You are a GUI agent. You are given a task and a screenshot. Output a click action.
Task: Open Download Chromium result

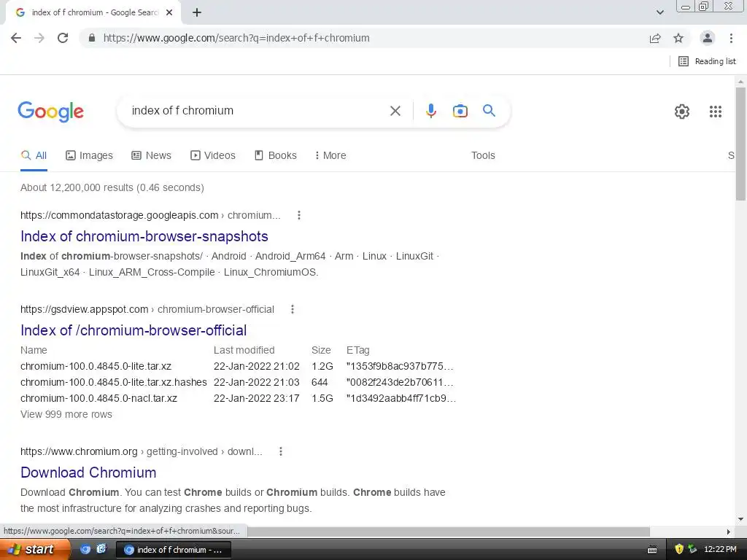(x=88, y=472)
